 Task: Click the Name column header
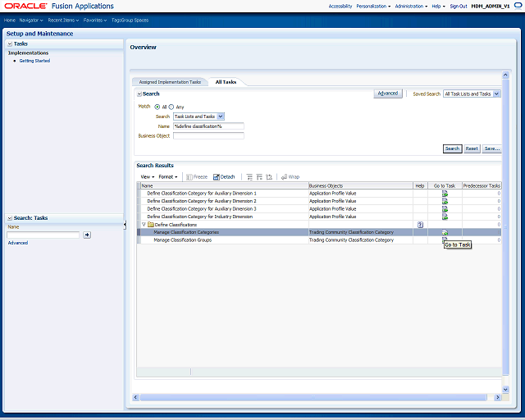(x=224, y=185)
